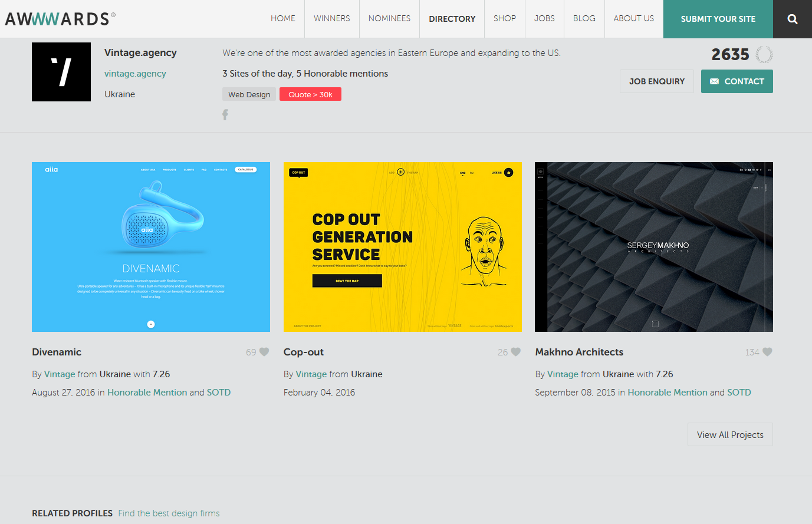Image resolution: width=812 pixels, height=524 pixels.
Task: Open the Shop menu item
Action: [x=505, y=19]
